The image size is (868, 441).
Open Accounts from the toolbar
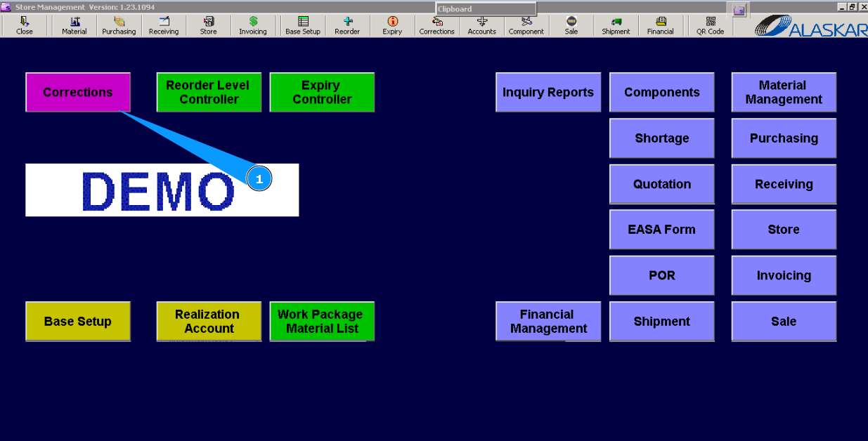tap(482, 26)
